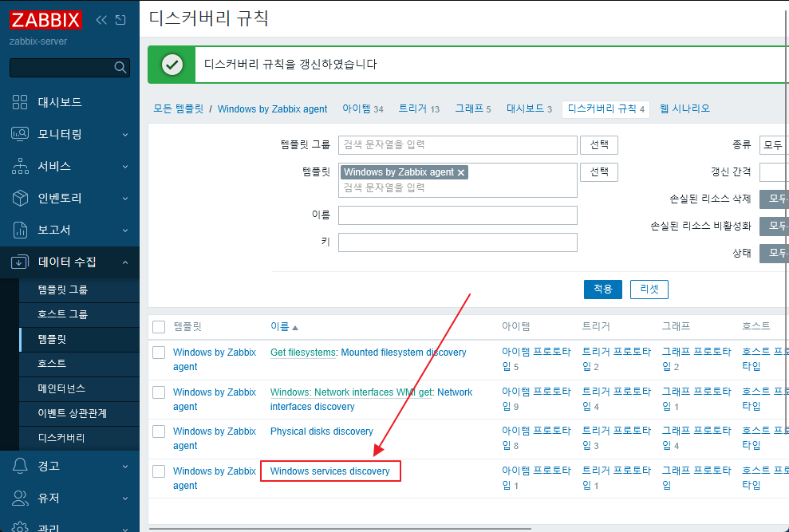Click the 데이터 수집 download icon
The height and width of the screenshot is (532, 789).
[20, 262]
